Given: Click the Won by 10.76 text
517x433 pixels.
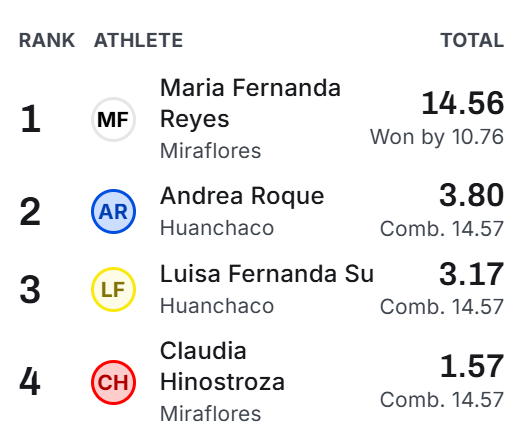Looking at the screenshot, I should pos(437,137).
